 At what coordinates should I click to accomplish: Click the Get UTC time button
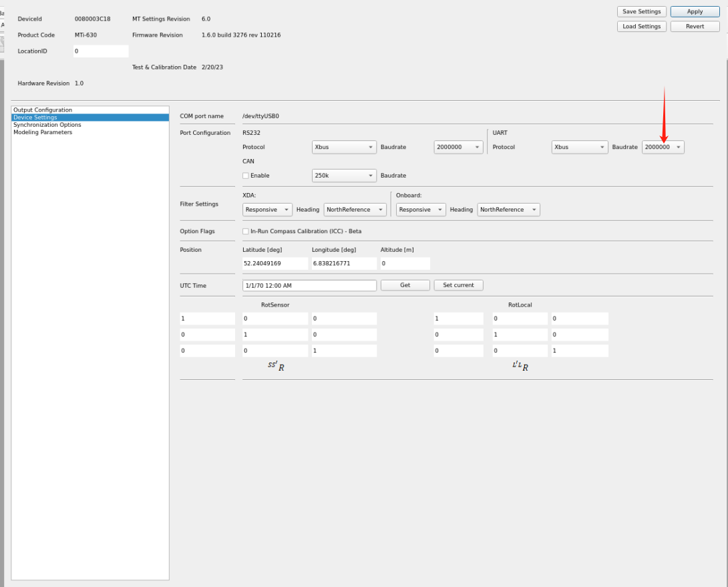pyautogui.click(x=405, y=285)
